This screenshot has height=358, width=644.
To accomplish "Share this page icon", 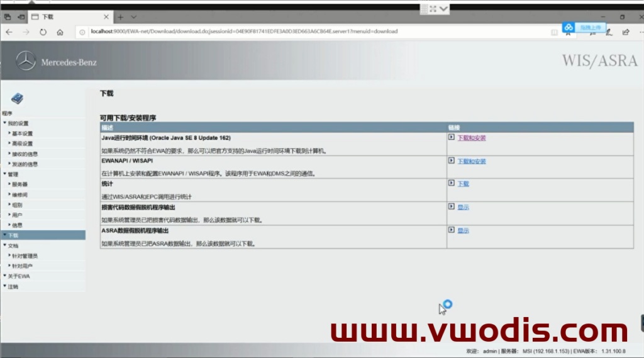I will (x=626, y=32).
